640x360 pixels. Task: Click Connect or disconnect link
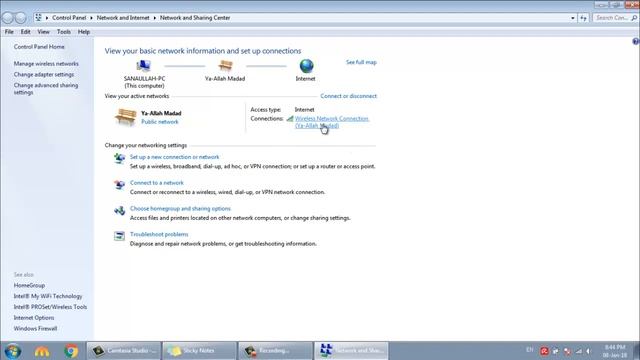[348, 96]
